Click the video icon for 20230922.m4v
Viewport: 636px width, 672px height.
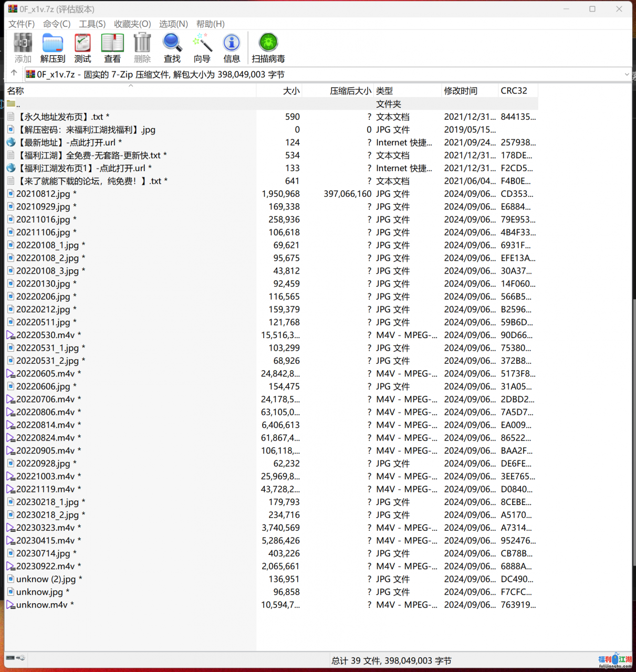click(11, 566)
